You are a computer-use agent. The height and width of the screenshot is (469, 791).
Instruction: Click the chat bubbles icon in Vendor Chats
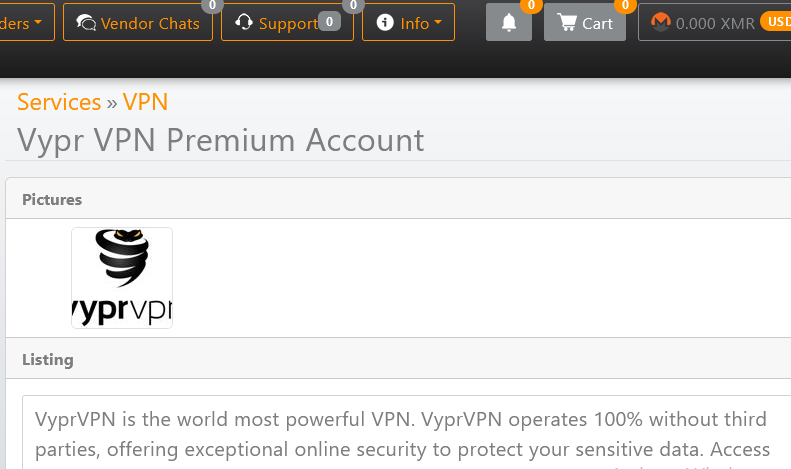86,23
